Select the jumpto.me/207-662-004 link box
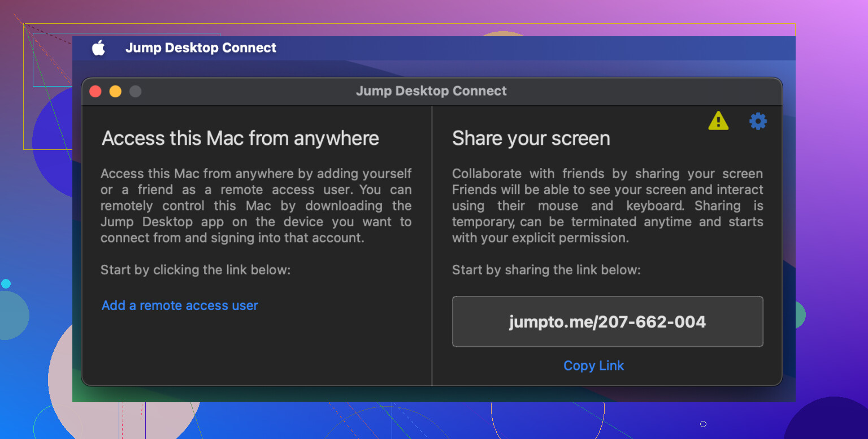The image size is (868, 439). (x=607, y=322)
